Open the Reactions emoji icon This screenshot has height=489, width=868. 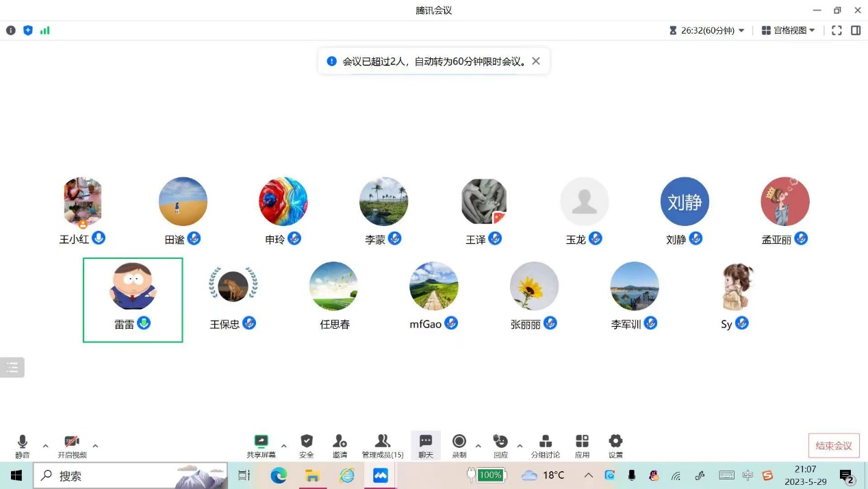500,442
